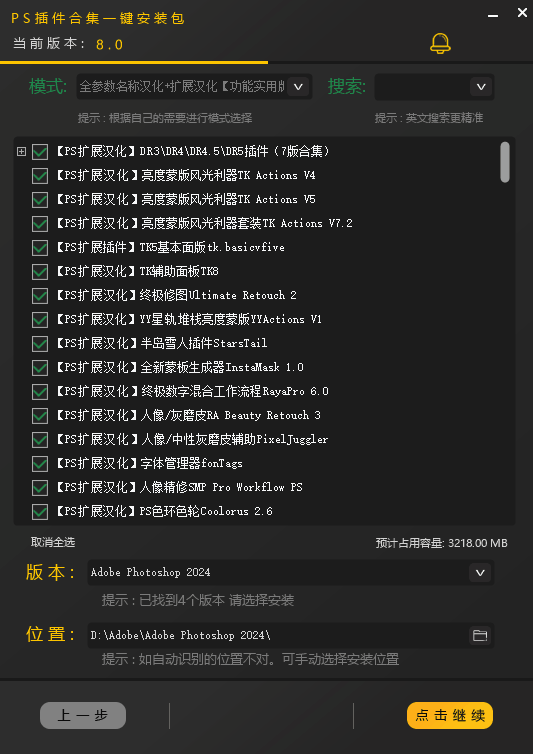Select the RayaPro 6.0 list item
Image resolution: width=533 pixels, height=754 pixels.
pos(192,391)
